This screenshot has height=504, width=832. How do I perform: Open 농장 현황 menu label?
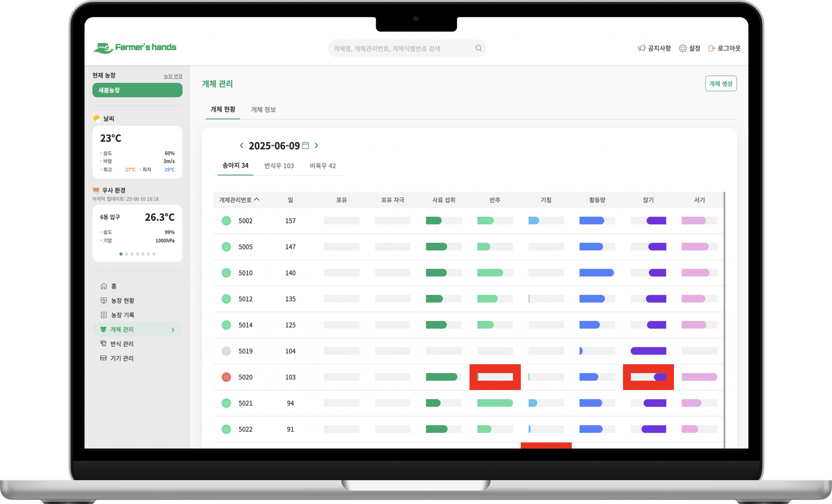123,300
